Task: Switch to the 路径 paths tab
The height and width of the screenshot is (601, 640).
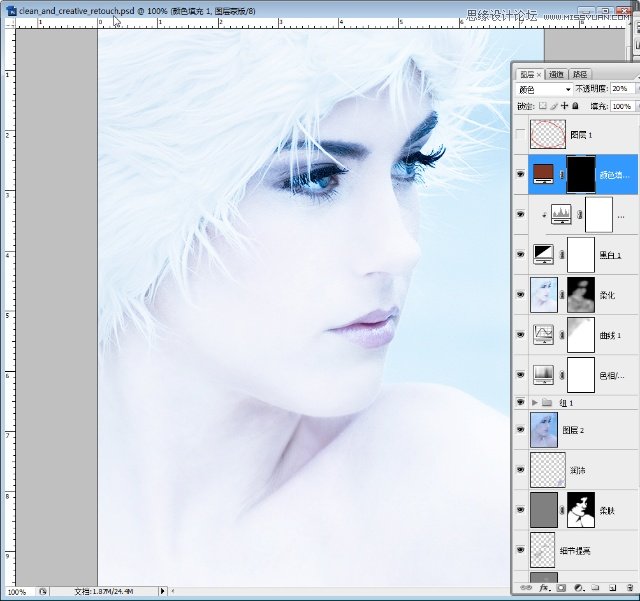Action: click(580, 74)
